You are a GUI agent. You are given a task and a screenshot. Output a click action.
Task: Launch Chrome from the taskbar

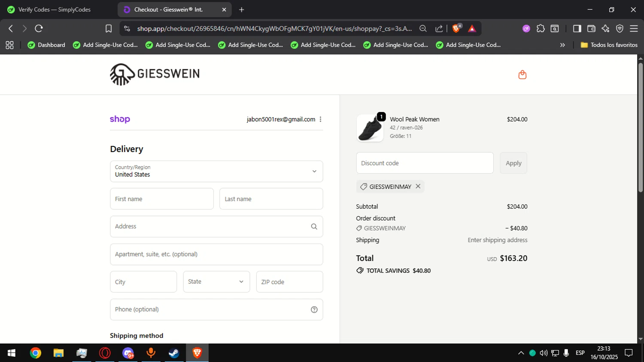coord(36,353)
